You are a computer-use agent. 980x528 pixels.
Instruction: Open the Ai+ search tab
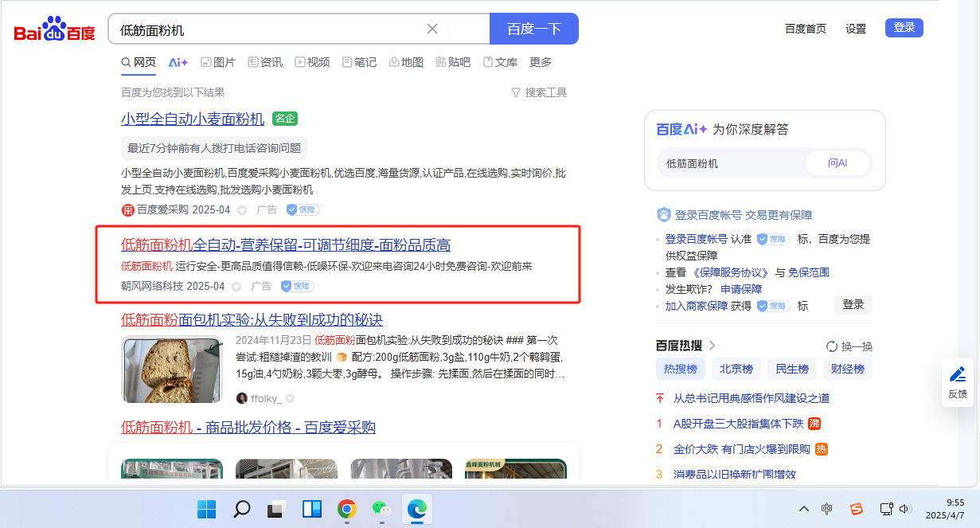[x=178, y=62]
